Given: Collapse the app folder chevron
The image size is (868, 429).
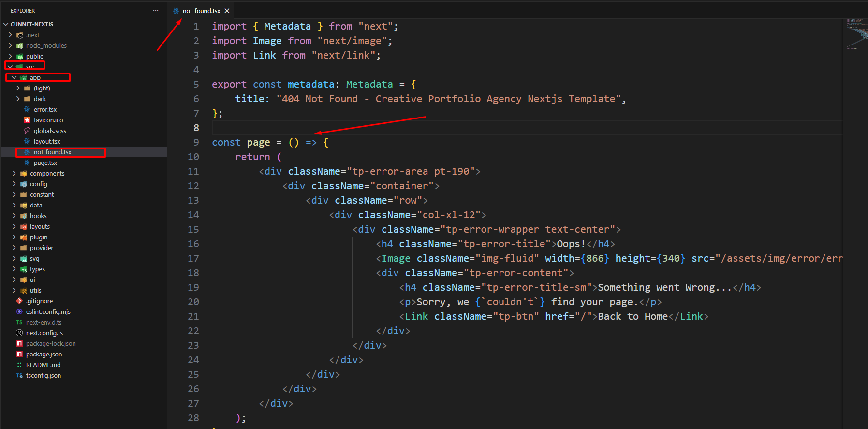Looking at the screenshot, I should coord(14,77).
